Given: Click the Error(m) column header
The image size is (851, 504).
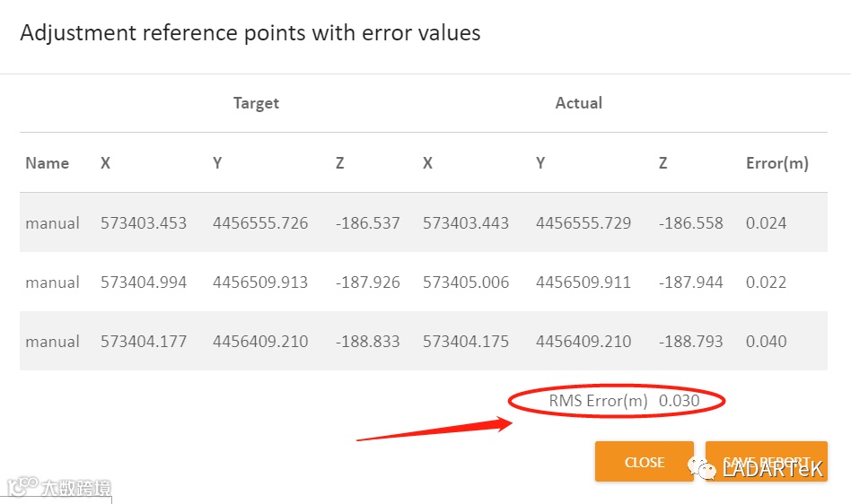Looking at the screenshot, I should 776,163.
